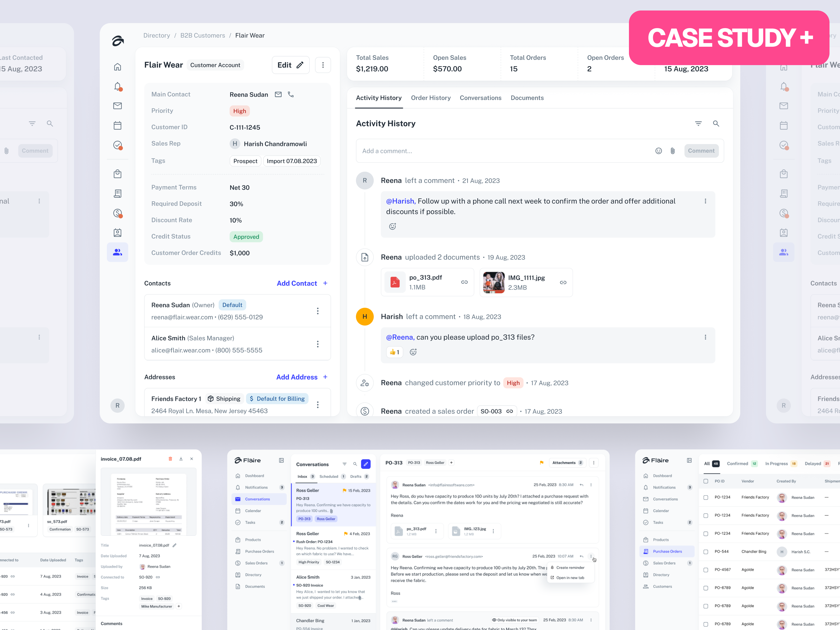The height and width of the screenshot is (630, 840).
Task: Copy link icon on po_313.pdf 1.1MB card
Action: (x=464, y=282)
